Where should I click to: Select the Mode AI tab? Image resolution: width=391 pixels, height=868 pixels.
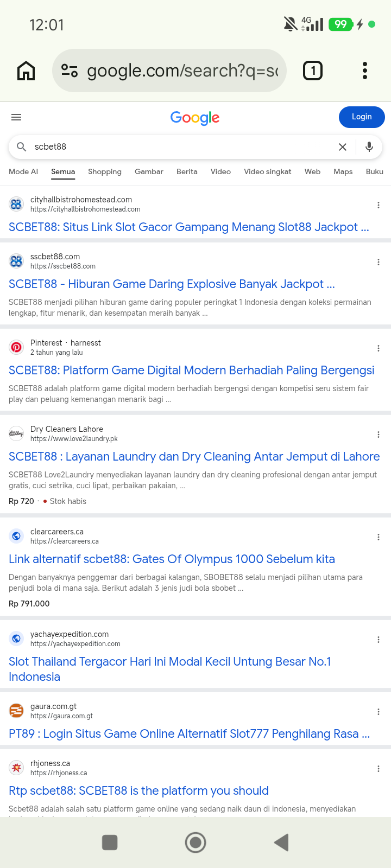pos(23,171)
